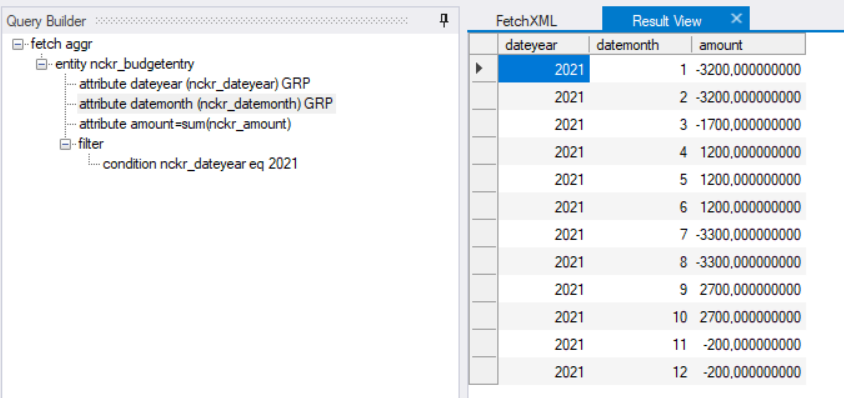Collapse the filter node

pyautogui.click(x=66, y=144)
